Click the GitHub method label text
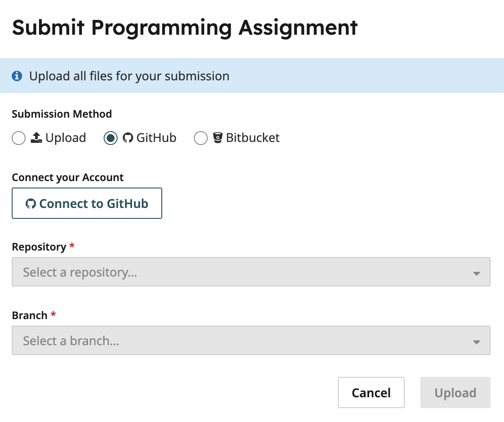504x422 pixels. 157,138
